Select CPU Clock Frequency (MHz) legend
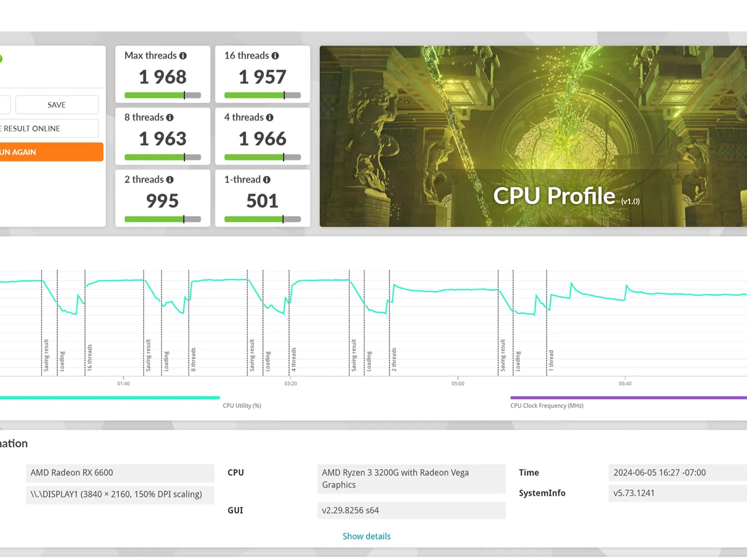The image size is (747, 560). (547, 406)
